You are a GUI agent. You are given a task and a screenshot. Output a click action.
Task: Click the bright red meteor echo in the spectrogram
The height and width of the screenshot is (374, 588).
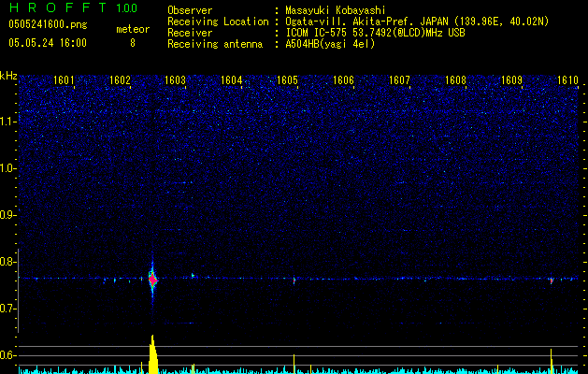(152, 280)
